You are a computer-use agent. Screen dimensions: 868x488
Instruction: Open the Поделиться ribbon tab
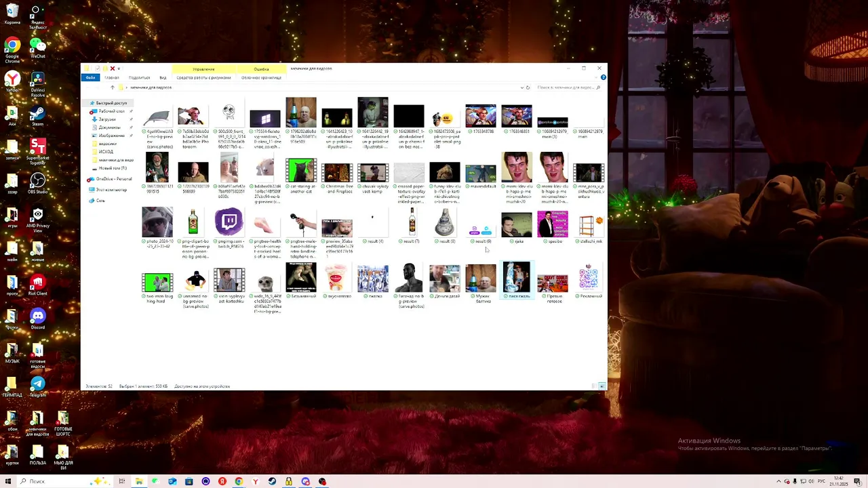tap(139, 77)
